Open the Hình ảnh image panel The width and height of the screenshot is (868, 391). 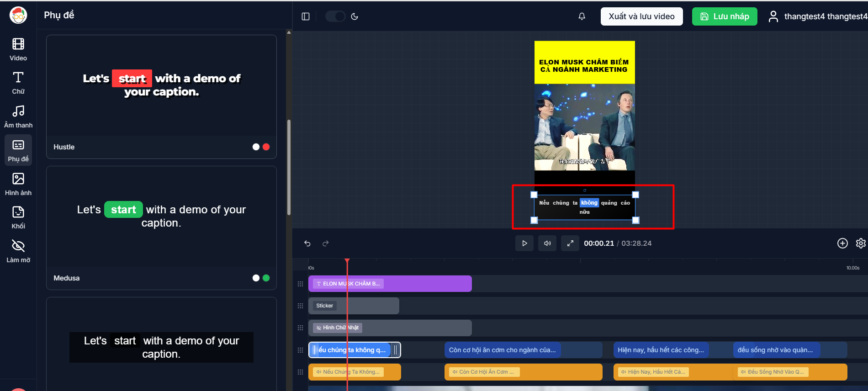pos(18,184)
